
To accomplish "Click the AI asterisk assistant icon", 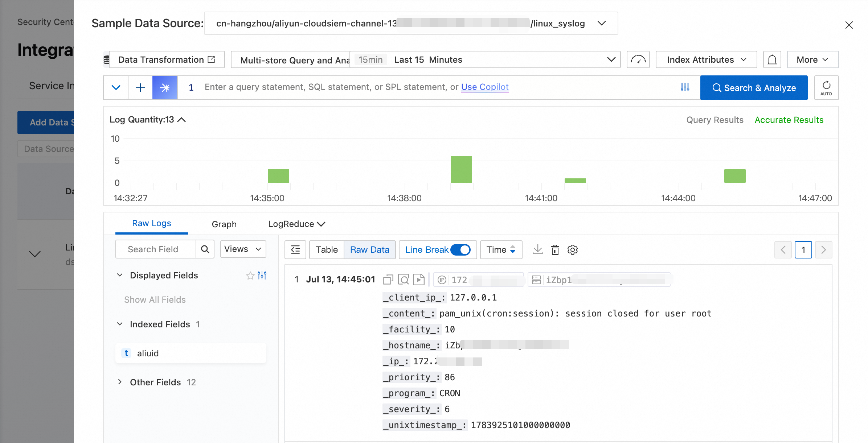I will 165,87.
